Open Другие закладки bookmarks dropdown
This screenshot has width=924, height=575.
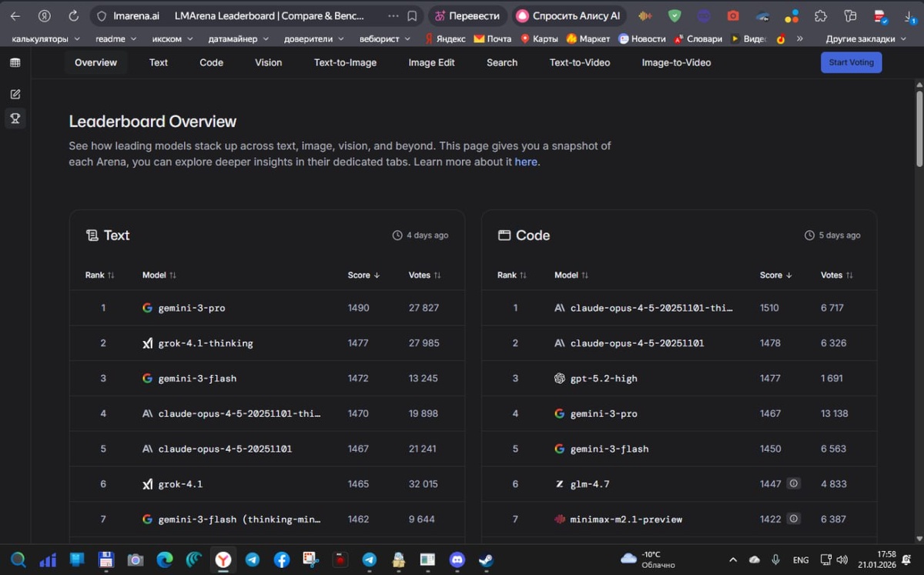865,38
